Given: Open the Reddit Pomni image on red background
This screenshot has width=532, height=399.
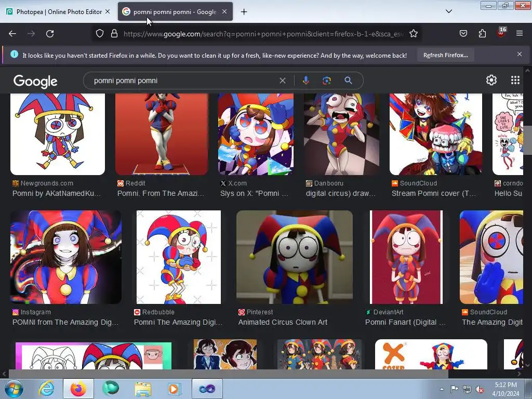Looking at the screenshot, I should click(x=162, y=135).
